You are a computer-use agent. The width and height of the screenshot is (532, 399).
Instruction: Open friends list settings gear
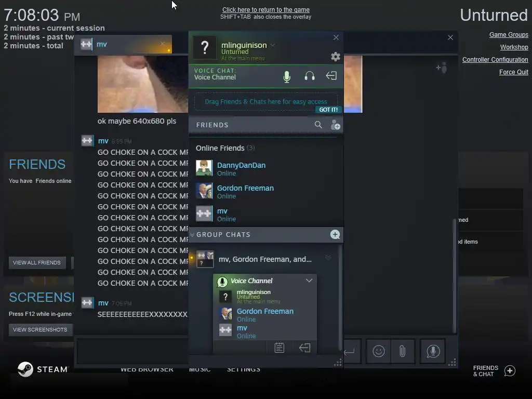click(x=335, y=56)
